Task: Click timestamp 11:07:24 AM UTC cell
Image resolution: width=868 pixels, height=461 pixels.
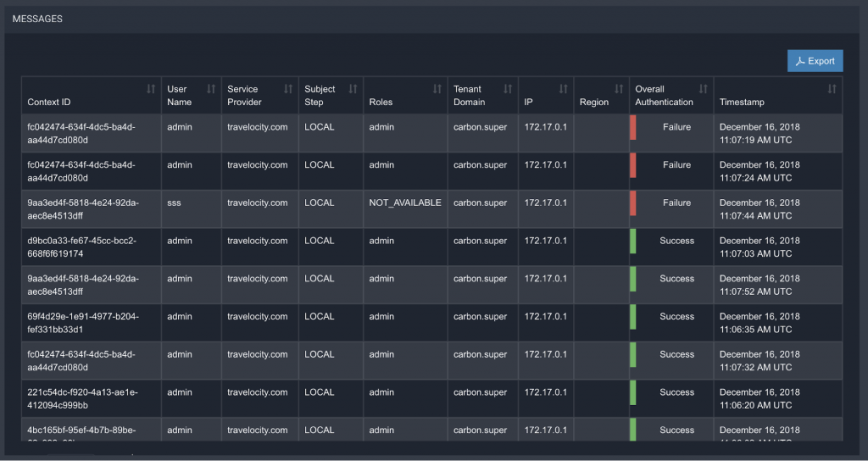Action: (760, 171)
